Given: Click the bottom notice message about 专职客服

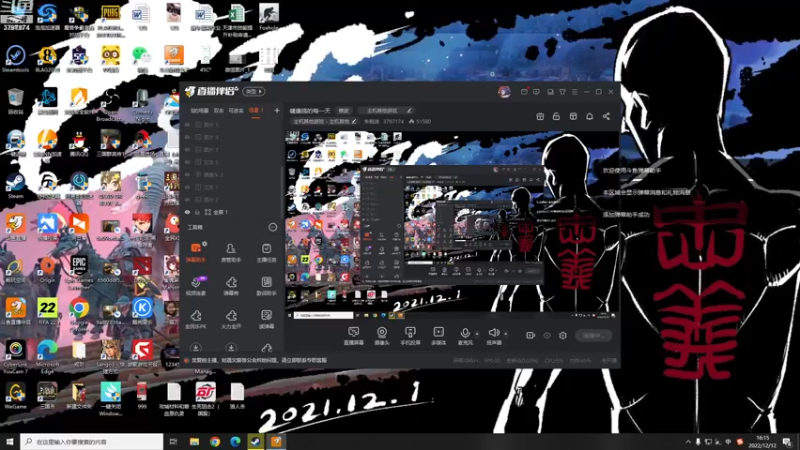Looking at the screenshot, I should 259,361.
